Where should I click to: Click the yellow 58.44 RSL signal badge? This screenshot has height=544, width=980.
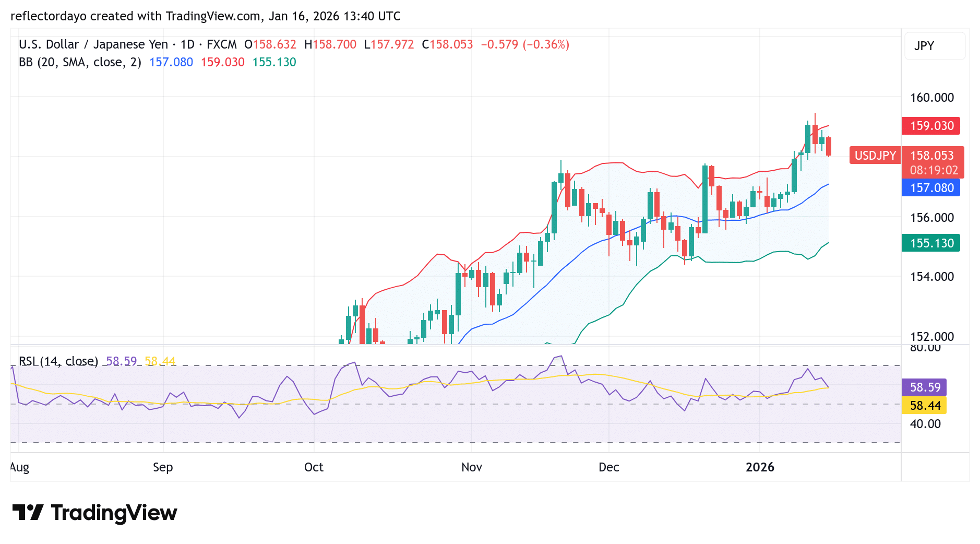(925, 406)
